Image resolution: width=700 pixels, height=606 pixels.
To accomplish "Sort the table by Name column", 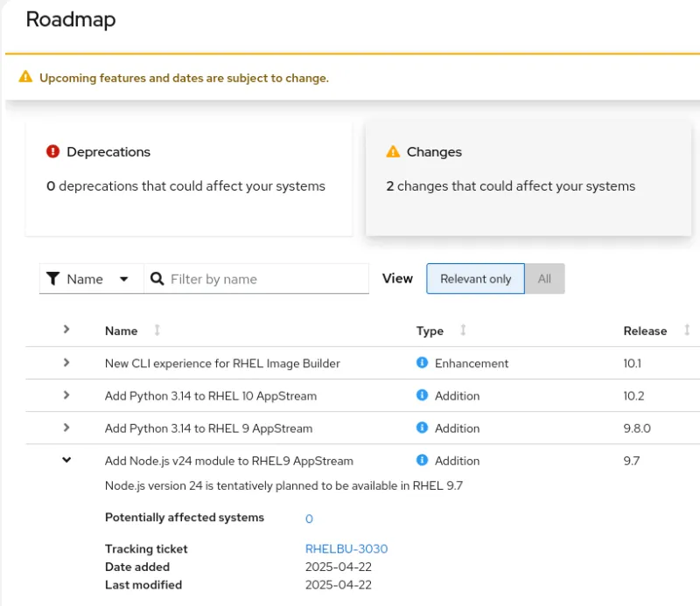I will (157, 331).
